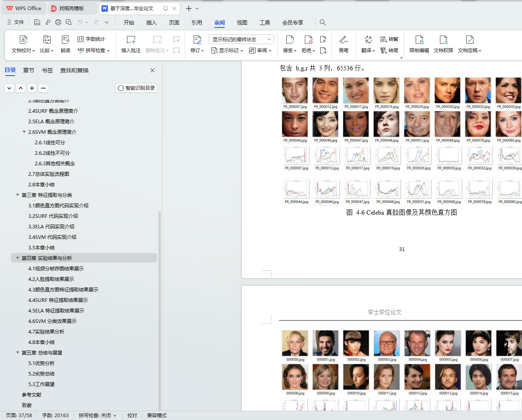Click the 智能识别目录 button
This screenshot has width=522, height=420.
[136, 88]
